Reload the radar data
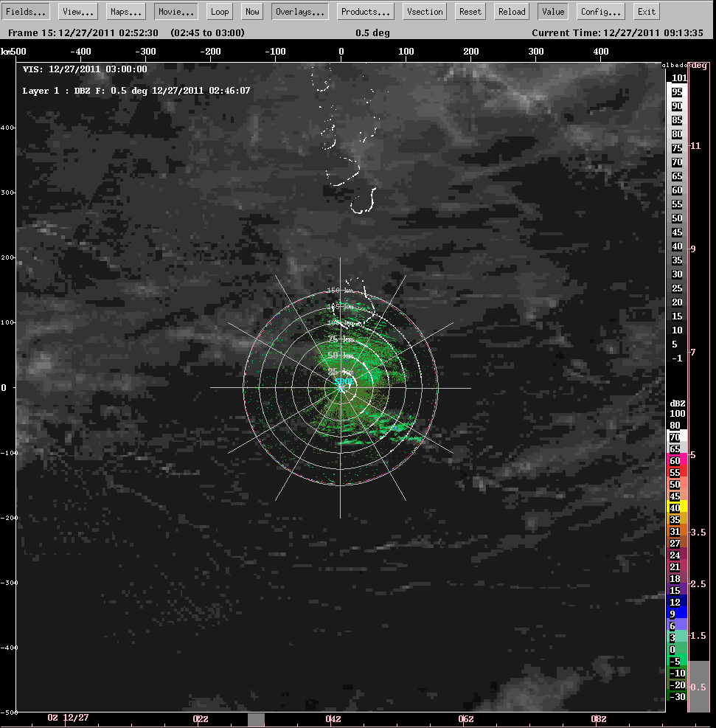716x728 pixels. (512, 12)
